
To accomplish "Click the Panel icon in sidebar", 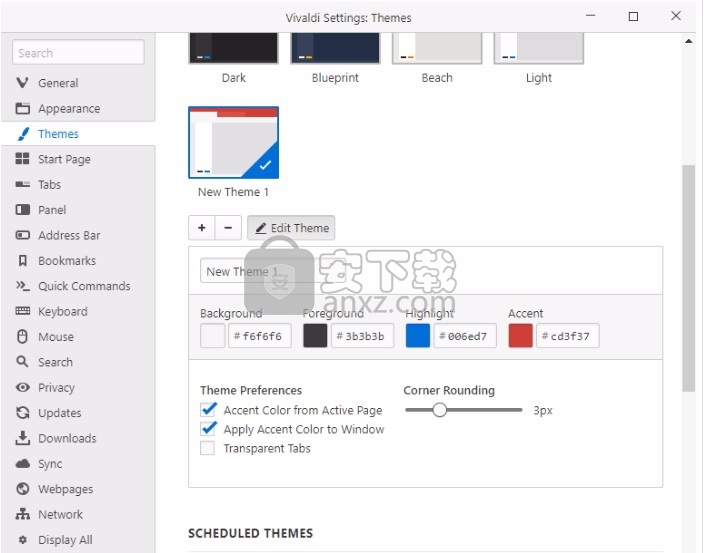I will (22, 210).
